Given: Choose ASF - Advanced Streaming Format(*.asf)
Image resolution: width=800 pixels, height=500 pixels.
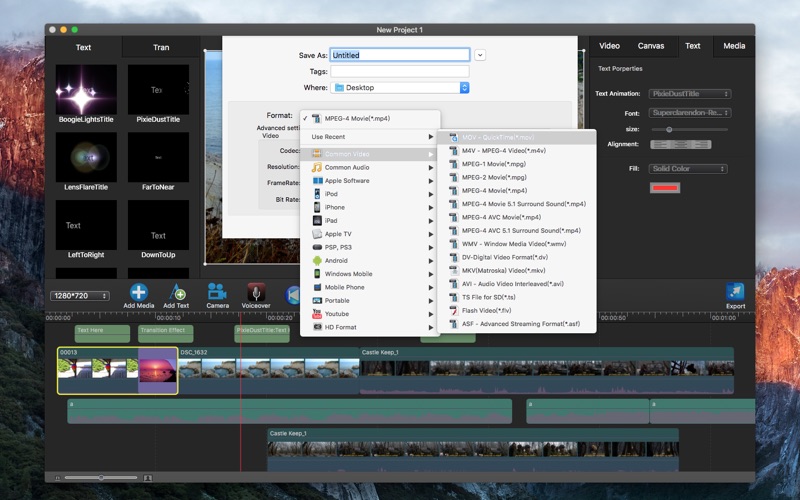Looking at the screenshot, I should pyautogui.click(x=516, y=323).
